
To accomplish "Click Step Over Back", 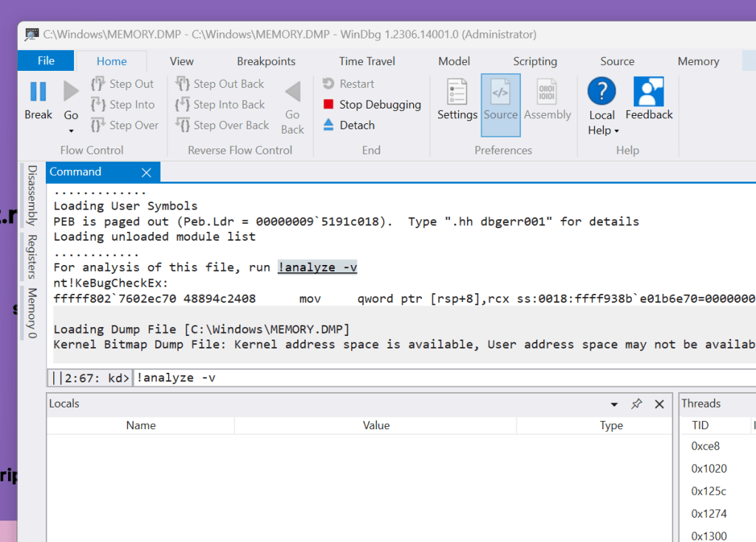I will click(222, 126).
